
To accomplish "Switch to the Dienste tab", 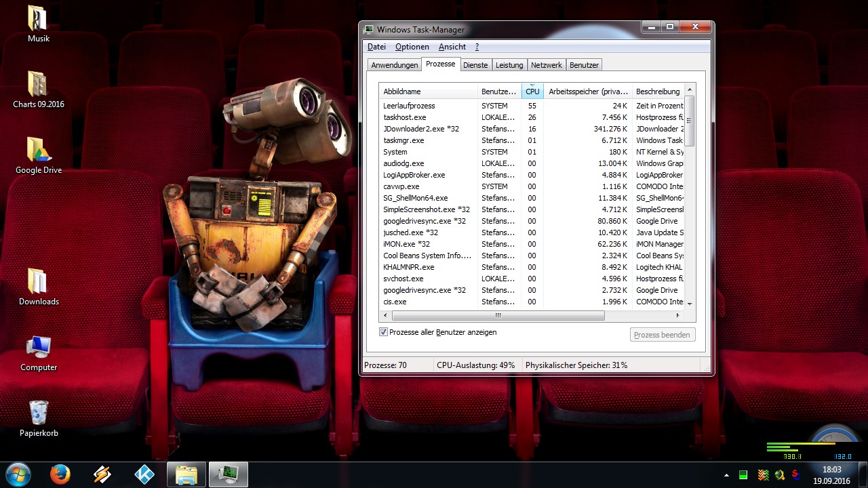I will 475,65.
